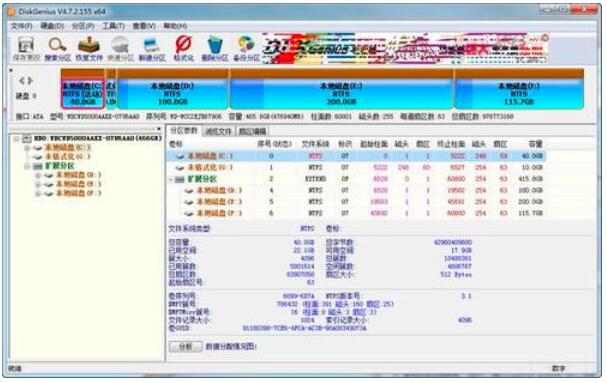Viewport: 607px width, 383px height.
Task: Expand 本地磁盘(D:) in the left tree
Action: [x=38, y=175]
